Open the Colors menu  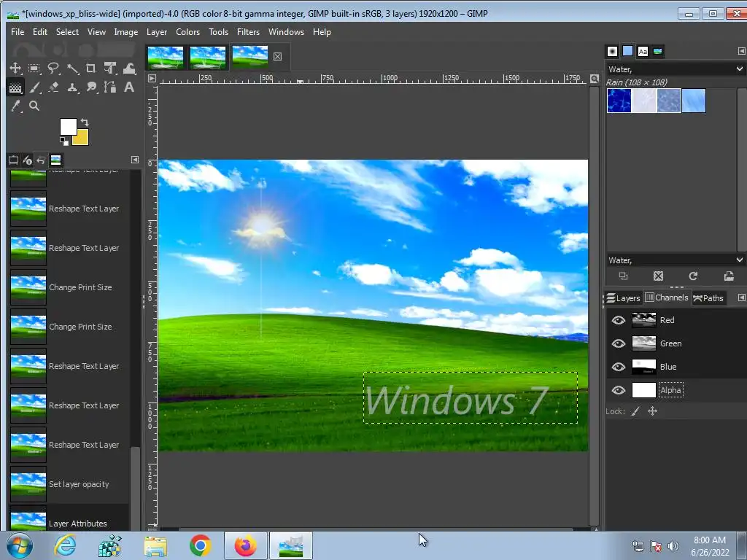[x=187, y=32]
